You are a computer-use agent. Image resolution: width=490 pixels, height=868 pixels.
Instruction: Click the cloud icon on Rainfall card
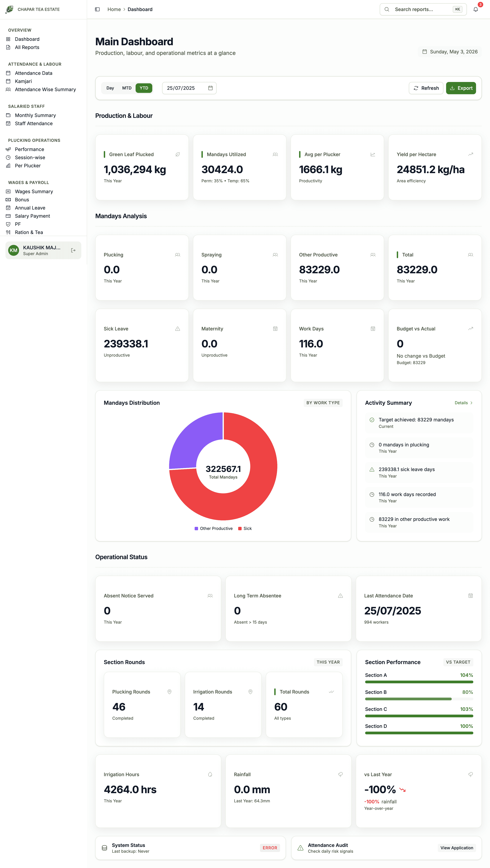[340, 775]
